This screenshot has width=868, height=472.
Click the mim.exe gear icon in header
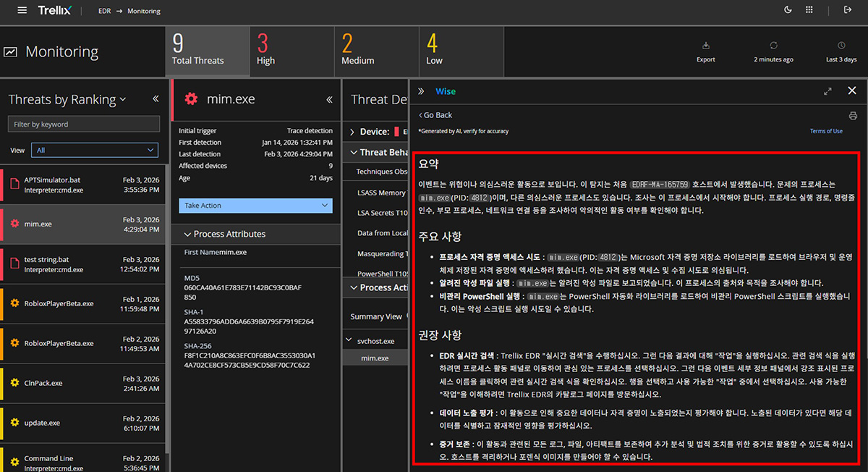pos(191,99)
